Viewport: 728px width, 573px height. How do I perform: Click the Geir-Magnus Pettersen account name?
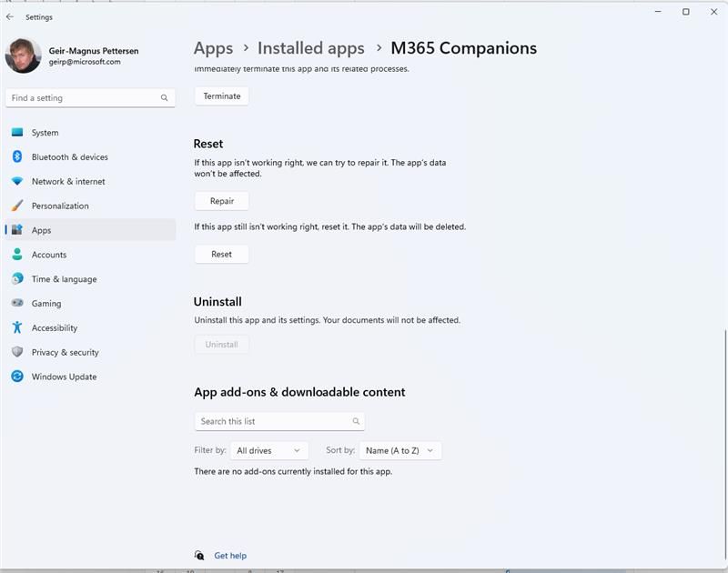click(x=94, y=51)
